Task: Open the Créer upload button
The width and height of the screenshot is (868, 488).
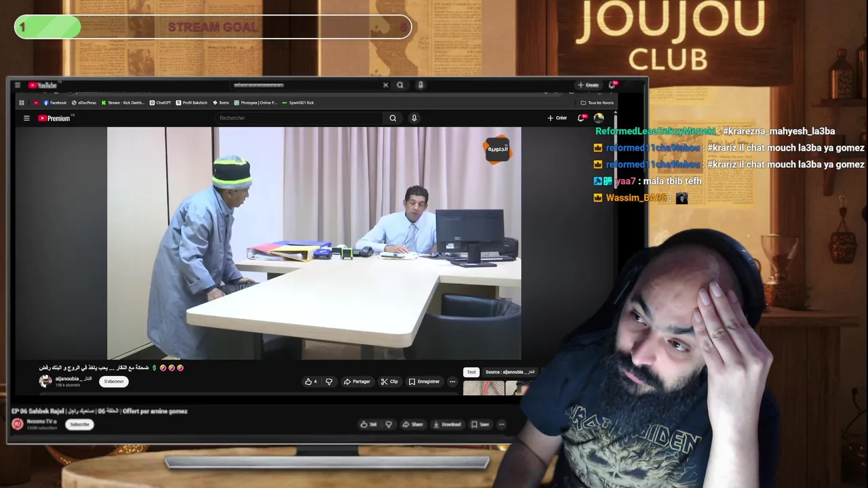Action: click(x=557, y=118)
